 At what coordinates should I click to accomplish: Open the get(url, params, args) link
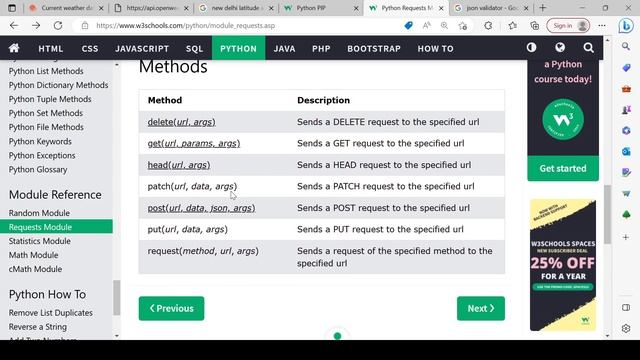tap(194, 143)
